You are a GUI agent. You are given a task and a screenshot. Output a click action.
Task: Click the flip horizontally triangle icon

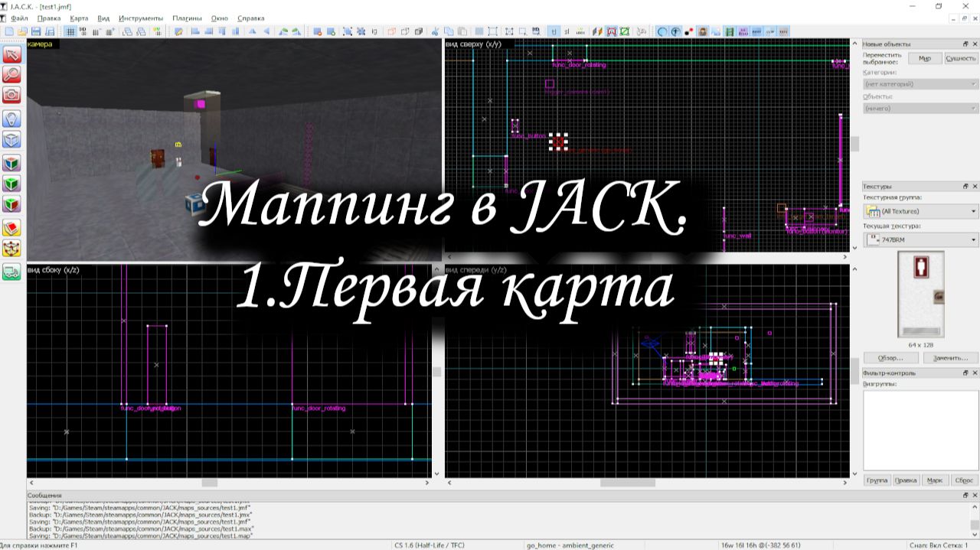tap(253, 31)
